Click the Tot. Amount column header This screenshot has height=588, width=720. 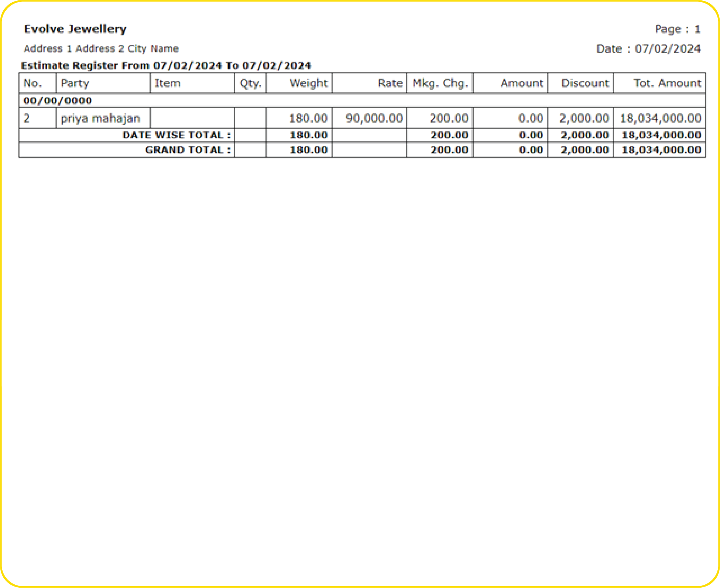point(667,83)
